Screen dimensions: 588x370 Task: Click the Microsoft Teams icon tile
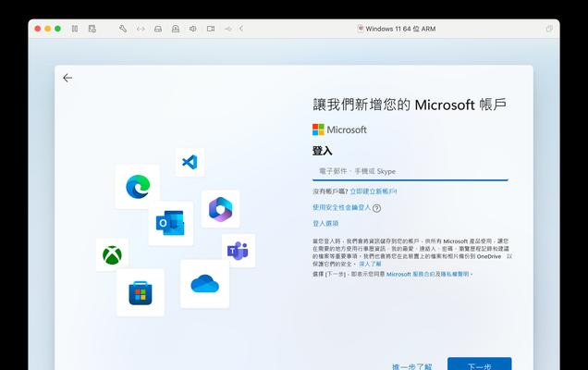239,251
